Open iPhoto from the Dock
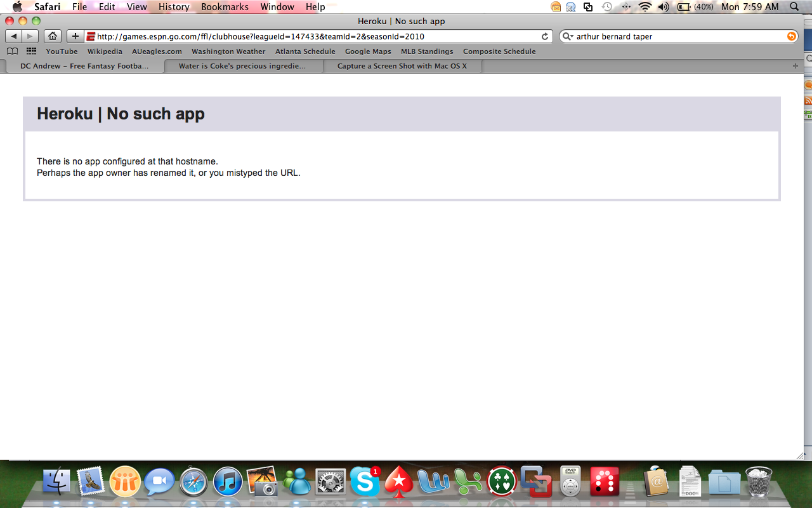The width and height of the screenshot is (812, 508). coord(262,481)
